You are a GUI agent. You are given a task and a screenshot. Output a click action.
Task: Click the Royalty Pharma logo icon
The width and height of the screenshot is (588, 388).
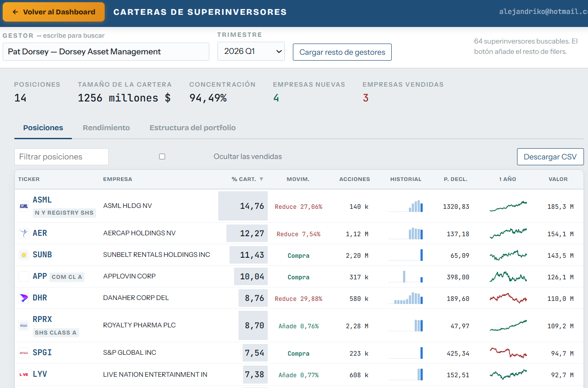(x=24, y=326)
